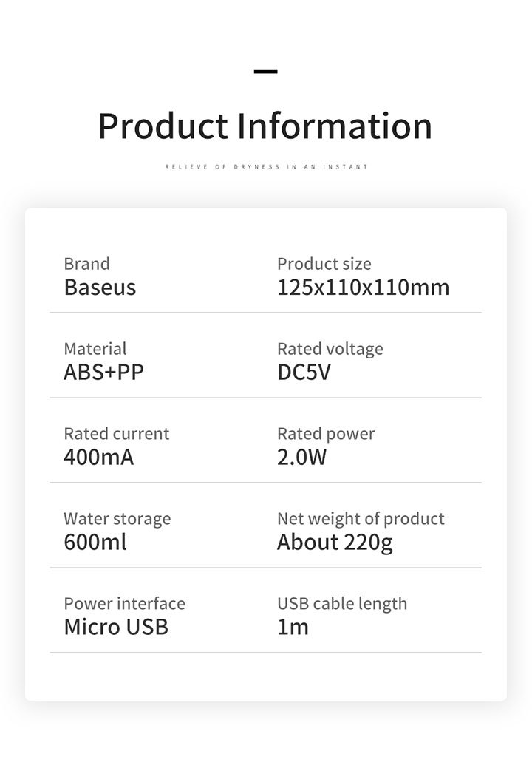Click the "Micro USB" power interface value
532x768 pixels.
coord(116,627)
